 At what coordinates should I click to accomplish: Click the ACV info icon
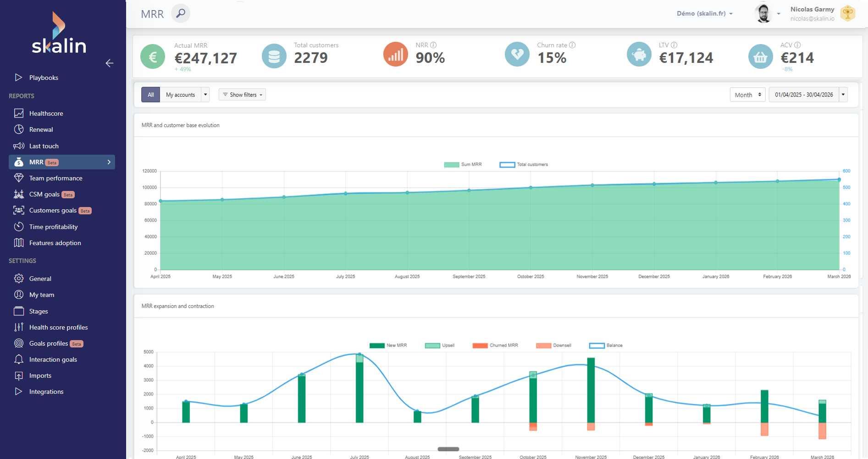point(797,45)
